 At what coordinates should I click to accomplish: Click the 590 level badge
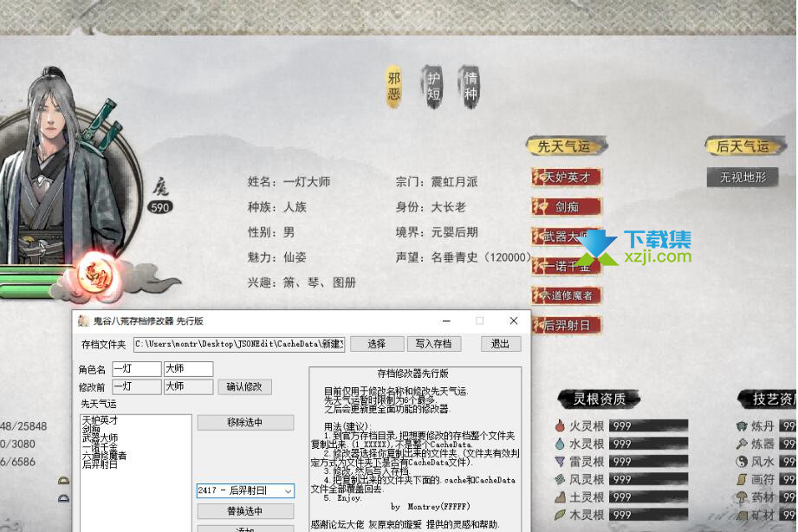[x=160, y=207]
